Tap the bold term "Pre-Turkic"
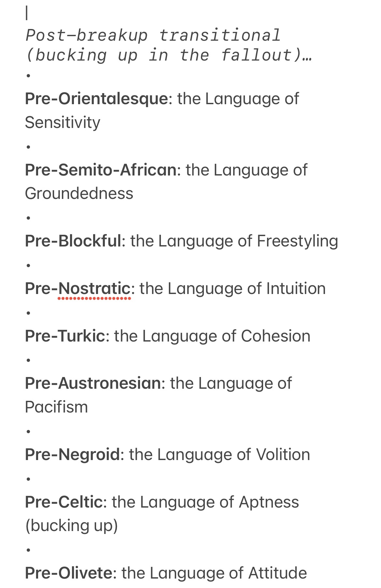The image size is (381, 588). pyautogui.click(x=65, y=336)
